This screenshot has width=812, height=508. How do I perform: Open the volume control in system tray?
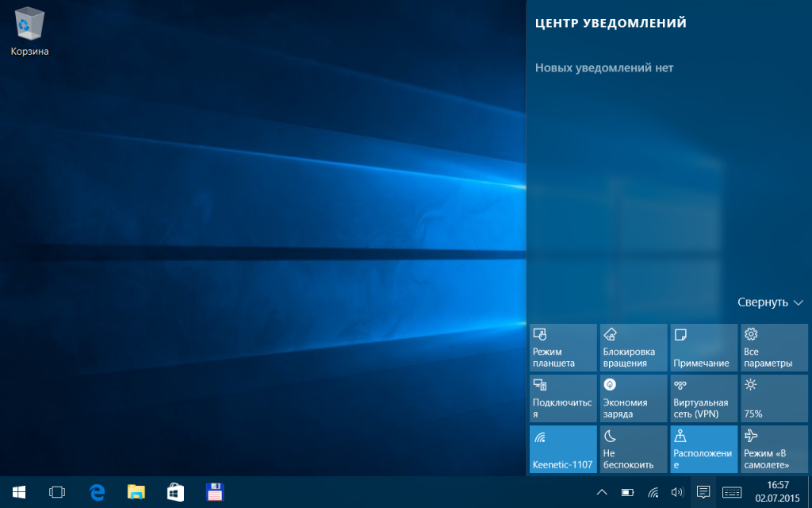point(677,492)
